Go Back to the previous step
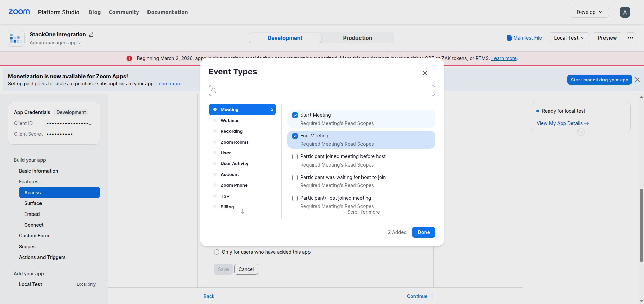Image resolution: width=644 pixels, height=304 pixels. click(x=206, y=296)
